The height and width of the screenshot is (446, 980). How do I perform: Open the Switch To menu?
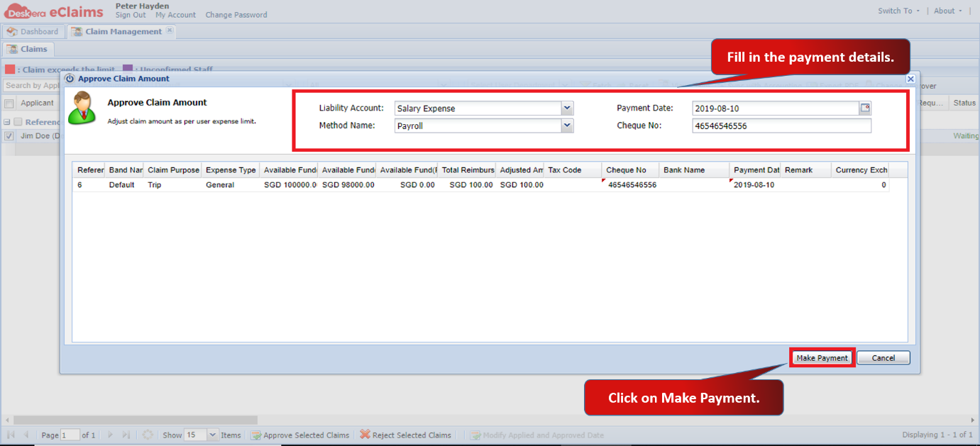(898, 11)
